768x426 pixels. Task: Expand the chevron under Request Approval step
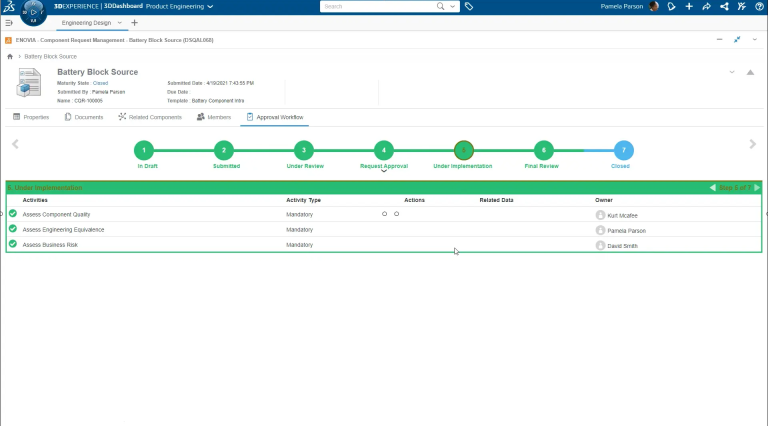[384, 171]
